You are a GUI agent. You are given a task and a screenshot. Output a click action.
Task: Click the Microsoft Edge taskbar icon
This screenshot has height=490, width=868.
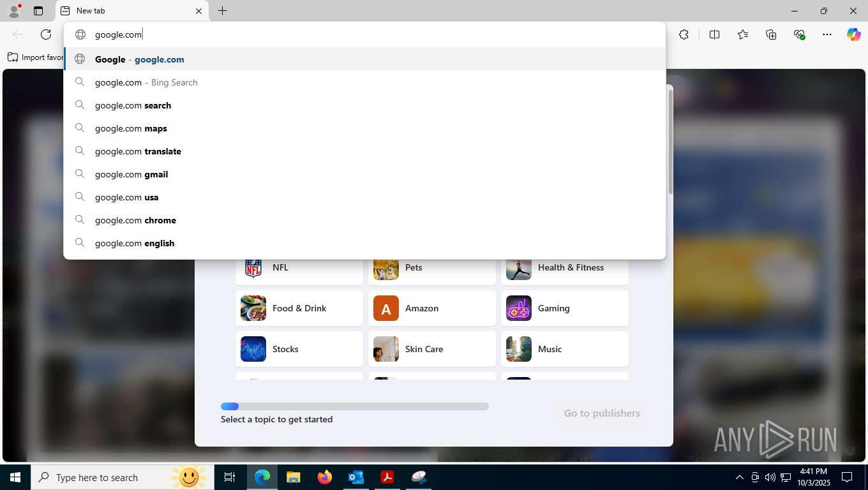coord(262,477)
